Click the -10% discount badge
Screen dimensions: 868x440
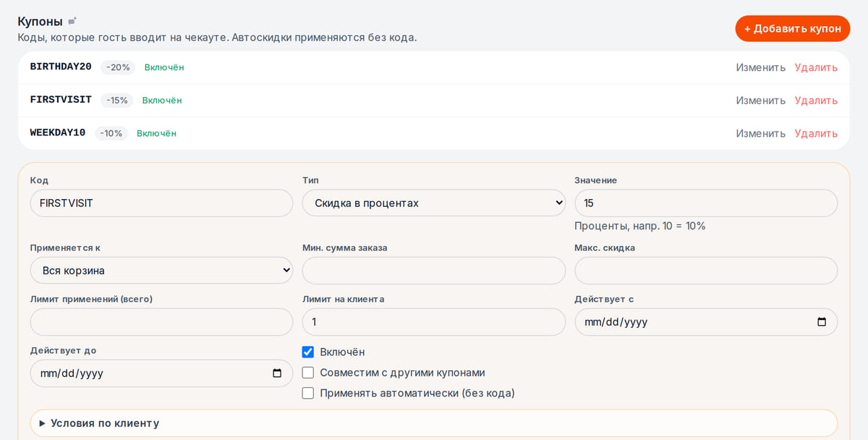[x=111, y=133]
